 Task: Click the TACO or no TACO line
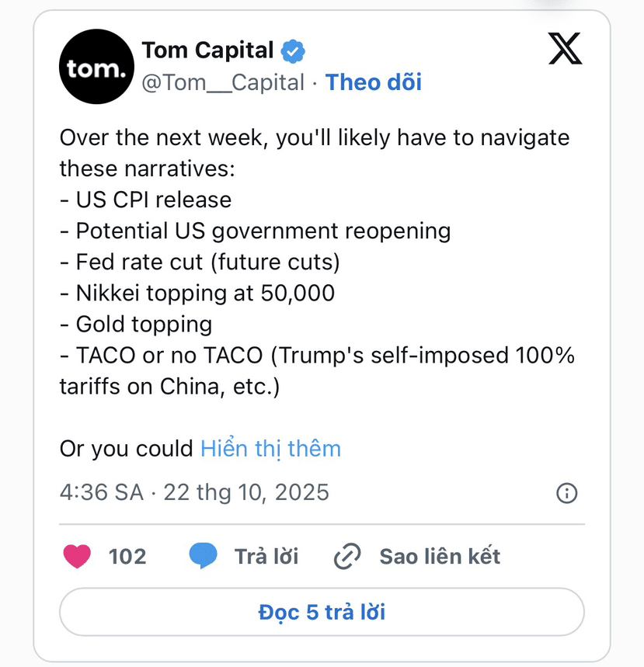tap(317, 356)
